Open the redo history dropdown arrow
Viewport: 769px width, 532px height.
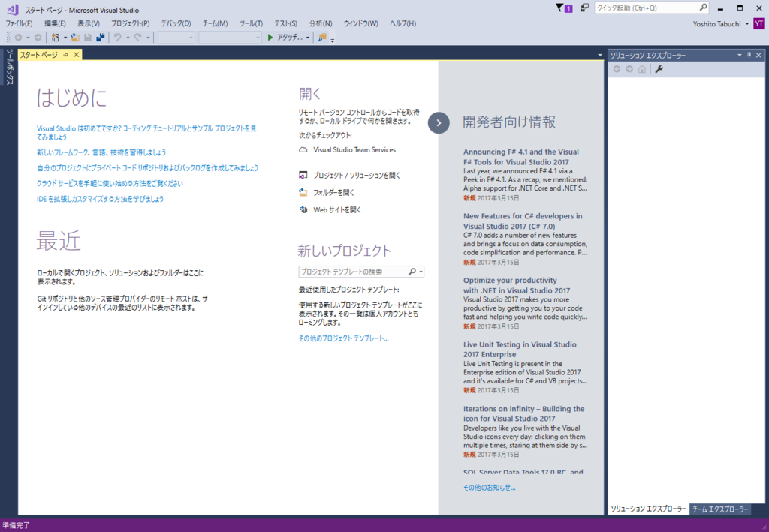148,38
